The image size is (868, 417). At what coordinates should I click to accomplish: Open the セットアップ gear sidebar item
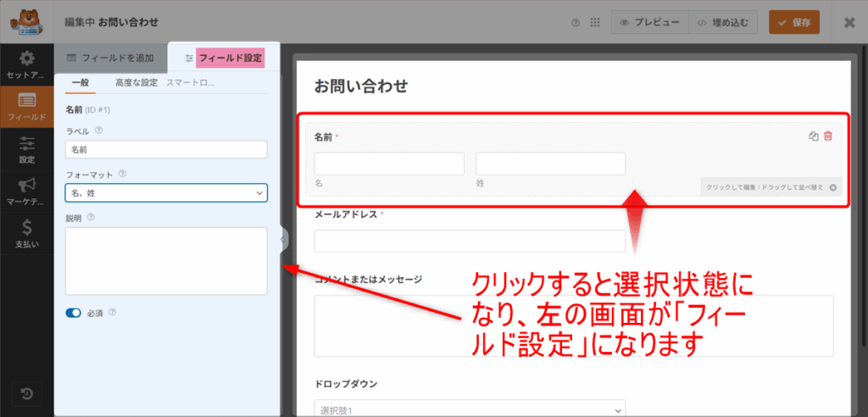(x=26, y=64)
